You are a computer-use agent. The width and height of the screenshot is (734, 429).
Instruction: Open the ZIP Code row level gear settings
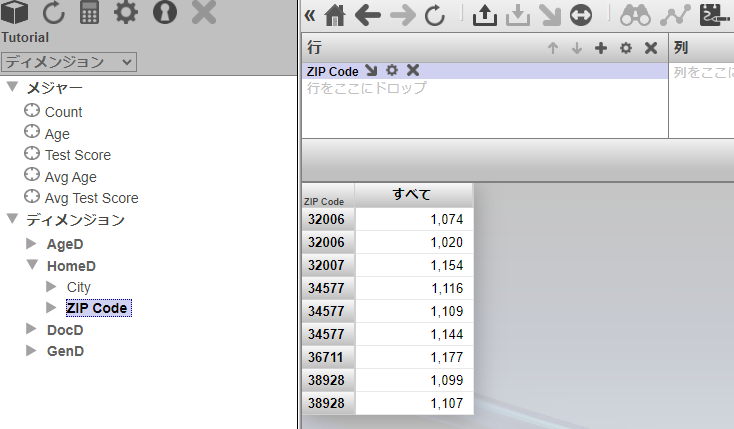[x=392, y=71]
